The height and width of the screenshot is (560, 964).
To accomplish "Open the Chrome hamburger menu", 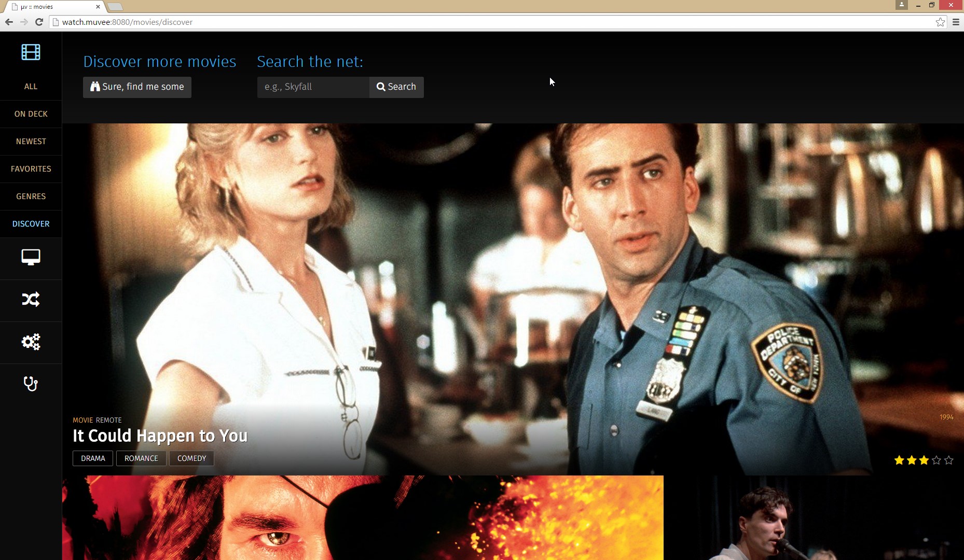I will [956, 22].
